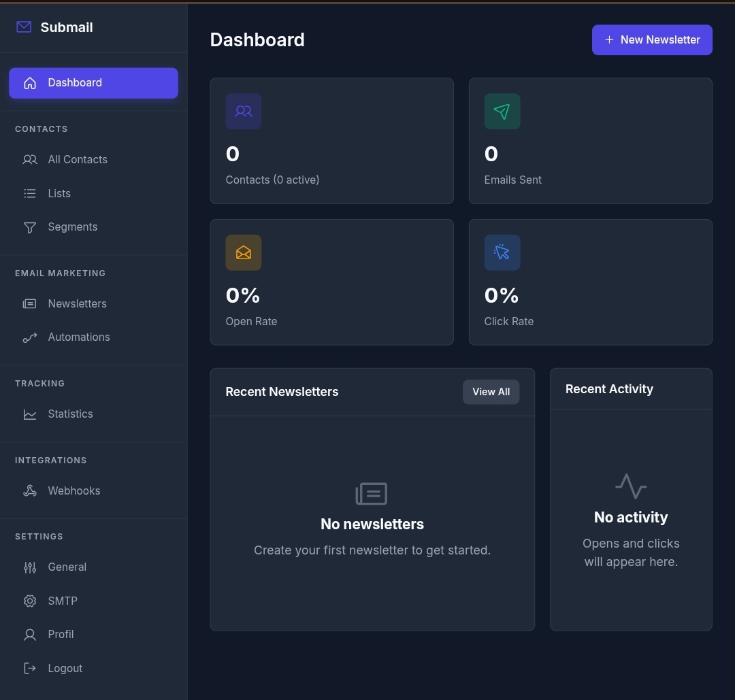The image size is (735, 700).
Task: Click the chart icon beside Statistics
Action: (30, 414)
